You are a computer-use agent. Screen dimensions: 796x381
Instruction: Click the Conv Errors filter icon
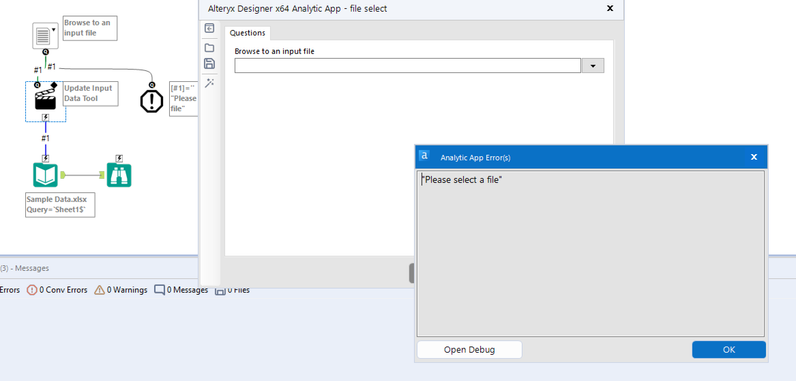click(x=31, y=290)
